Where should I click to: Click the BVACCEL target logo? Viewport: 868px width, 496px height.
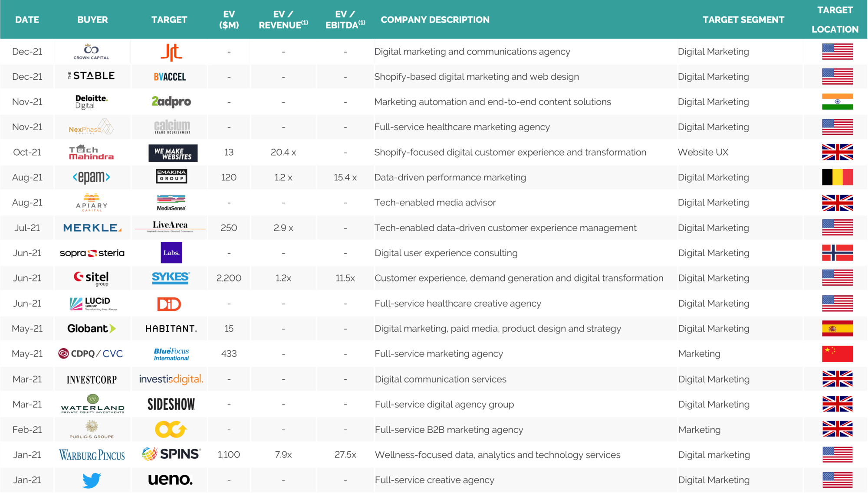170,77
